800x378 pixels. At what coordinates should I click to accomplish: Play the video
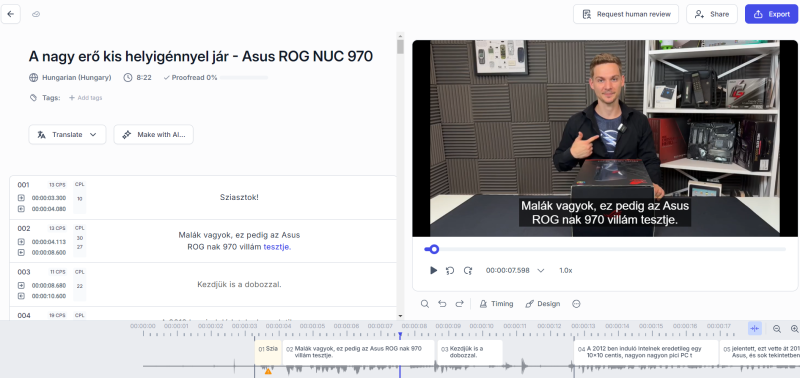click(434, 270)
